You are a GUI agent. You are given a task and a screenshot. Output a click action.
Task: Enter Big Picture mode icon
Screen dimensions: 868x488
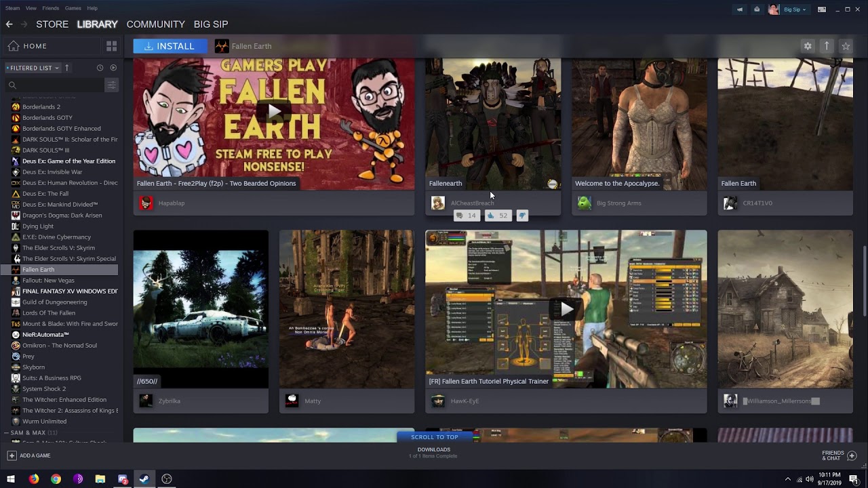[x=822, y=9]
